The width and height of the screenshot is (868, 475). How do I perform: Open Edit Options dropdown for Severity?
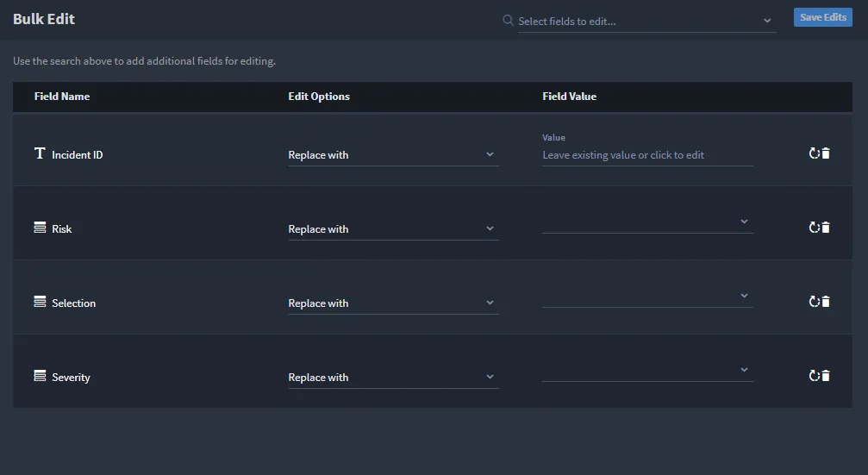tap(393, 378)
